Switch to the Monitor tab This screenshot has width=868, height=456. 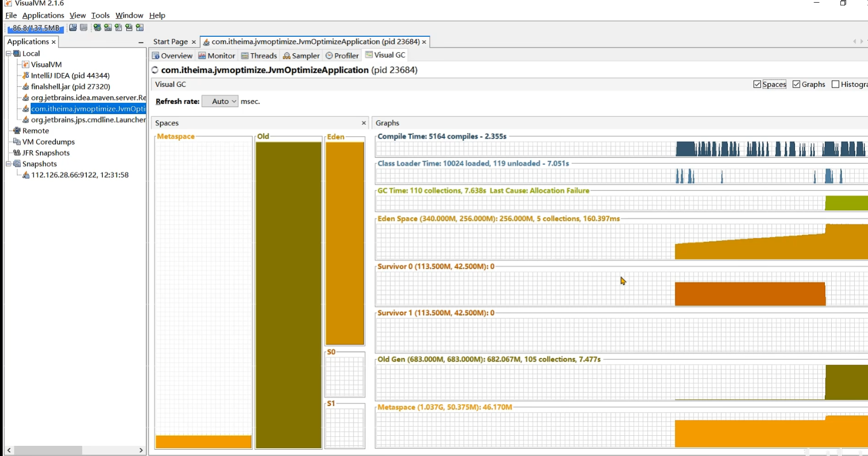(x=217, y=55)
